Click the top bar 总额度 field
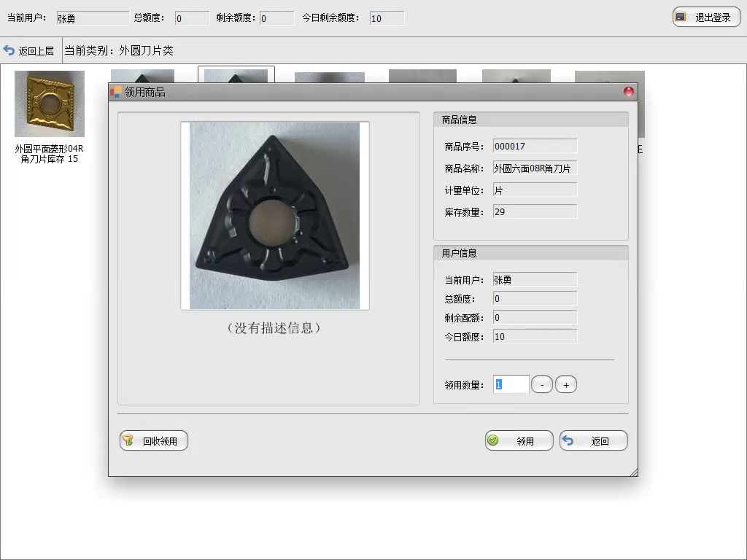This screenshot has height=560, width=747. tap(192, 18)
